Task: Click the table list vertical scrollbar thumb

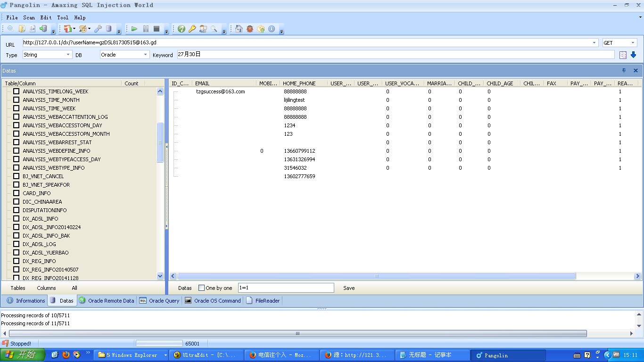Action: [x=160, y=142]
